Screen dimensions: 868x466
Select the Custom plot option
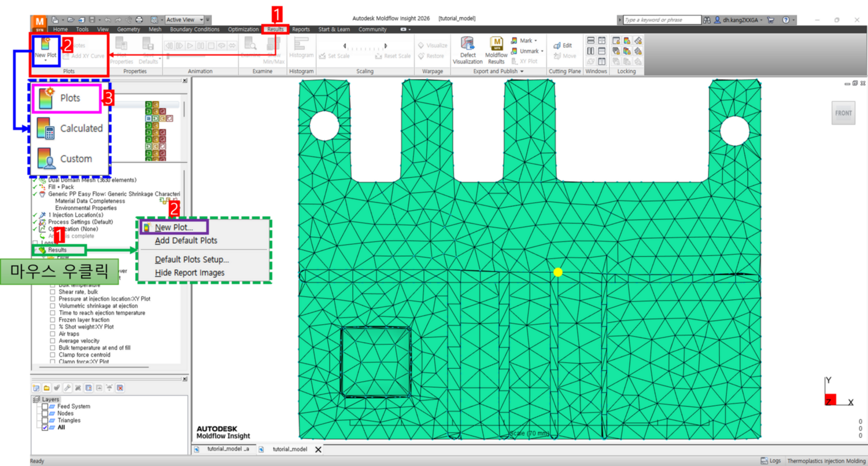click(64, 158)
